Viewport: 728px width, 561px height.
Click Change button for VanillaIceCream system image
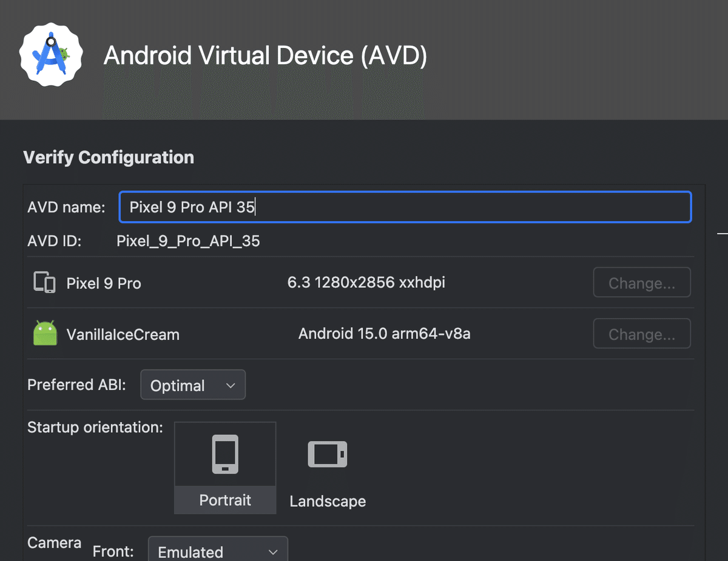[642, 333]
